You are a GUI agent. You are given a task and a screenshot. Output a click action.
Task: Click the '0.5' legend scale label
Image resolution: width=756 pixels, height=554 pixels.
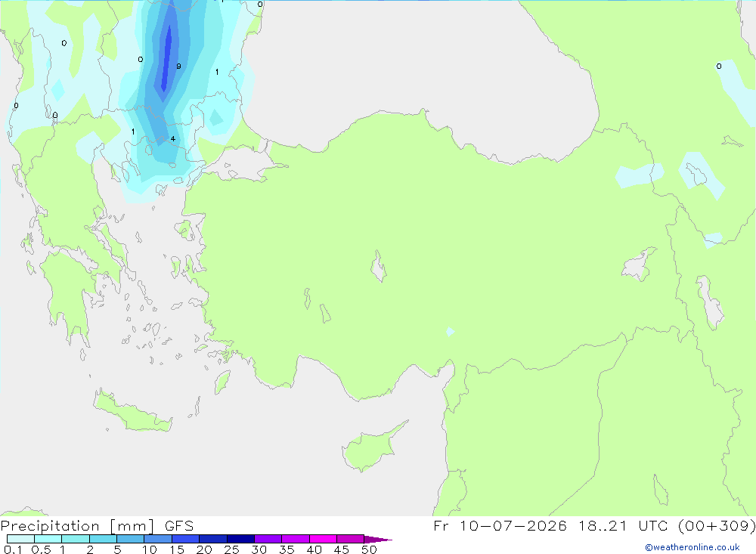pos(41,549)
